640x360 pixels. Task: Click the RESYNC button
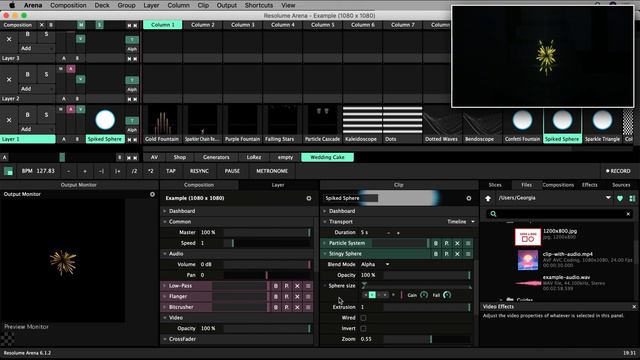[199, 171]
